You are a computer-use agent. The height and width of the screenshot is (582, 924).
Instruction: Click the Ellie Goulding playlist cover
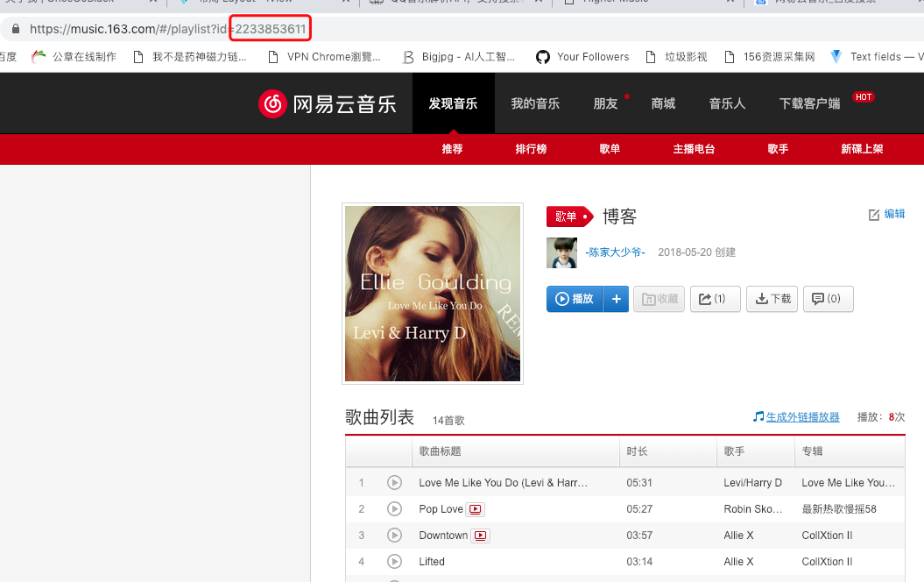pos(433,294)
